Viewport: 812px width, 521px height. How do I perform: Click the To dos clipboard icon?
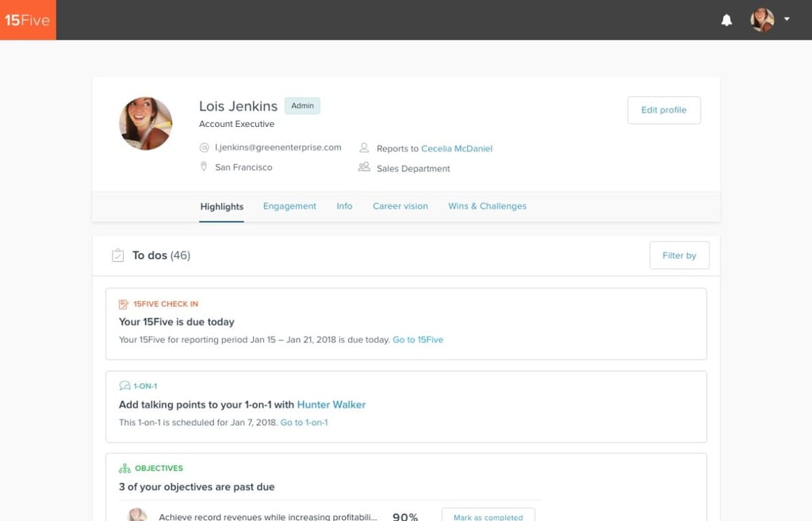click(x=117, y=255)
